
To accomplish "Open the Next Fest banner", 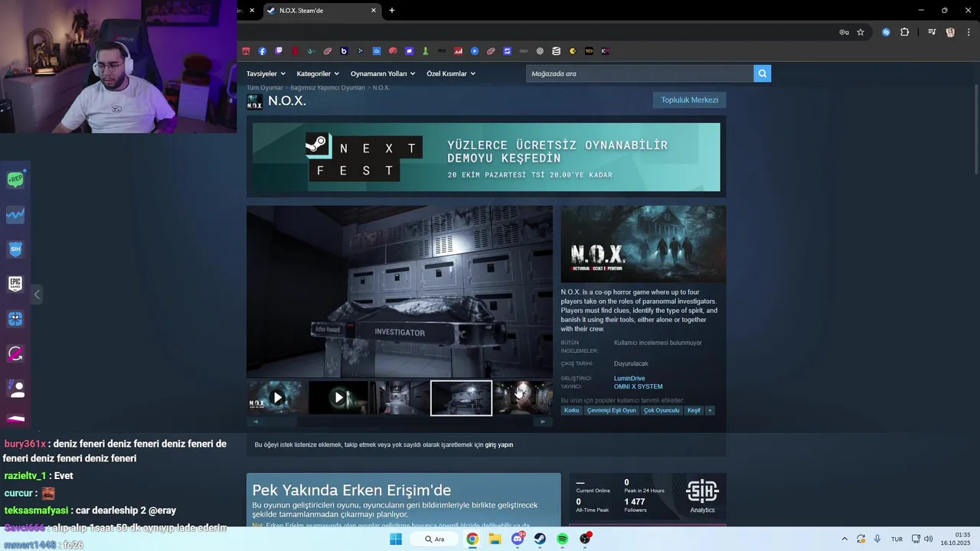I will (x=486, y=157).
